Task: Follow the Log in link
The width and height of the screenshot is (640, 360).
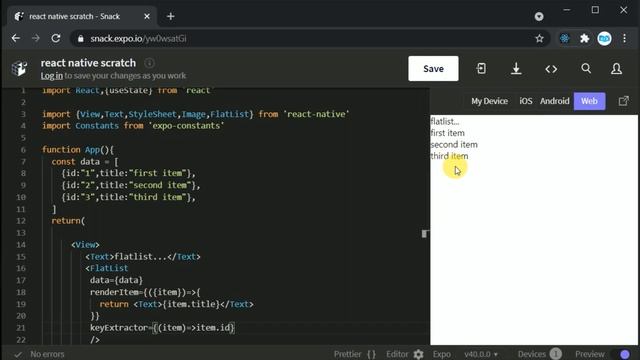Action: click(x=51, y=76)
